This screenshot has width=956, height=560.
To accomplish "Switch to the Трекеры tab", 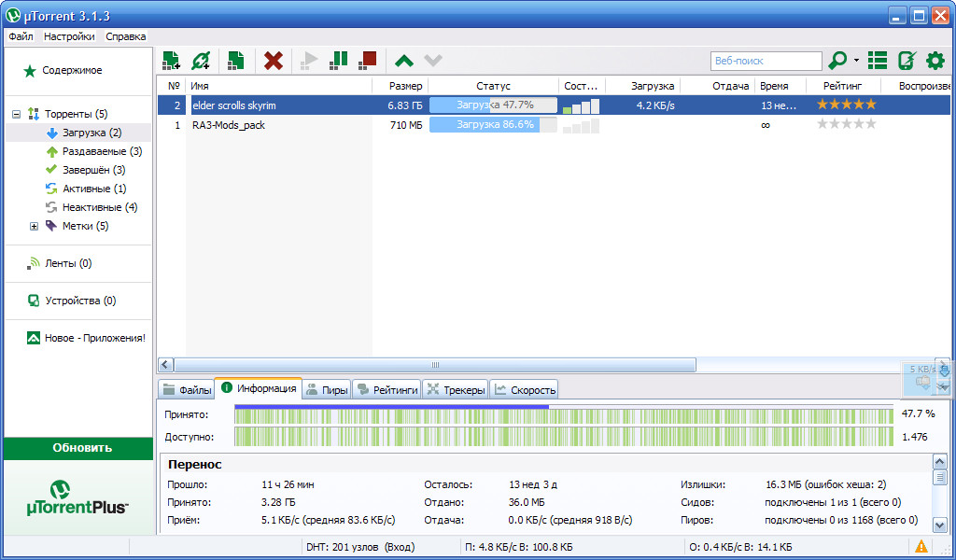I will coord(456,390).
